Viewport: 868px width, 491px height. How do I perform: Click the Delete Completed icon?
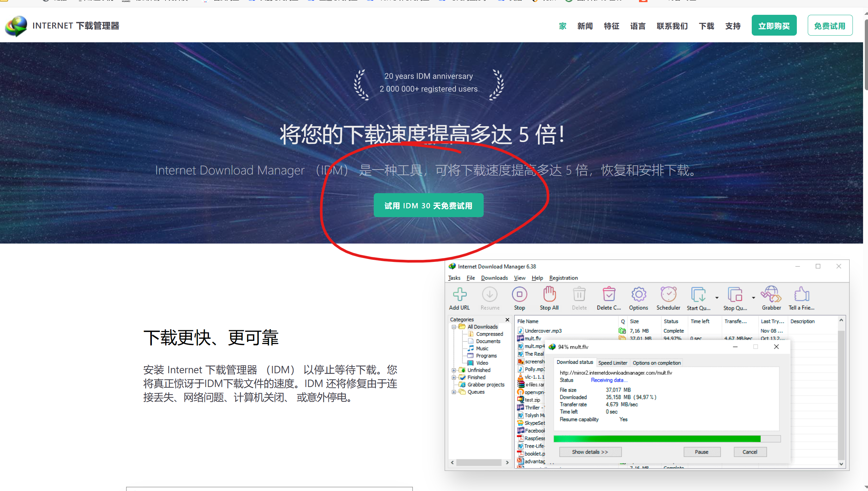(x=609, y=294)
